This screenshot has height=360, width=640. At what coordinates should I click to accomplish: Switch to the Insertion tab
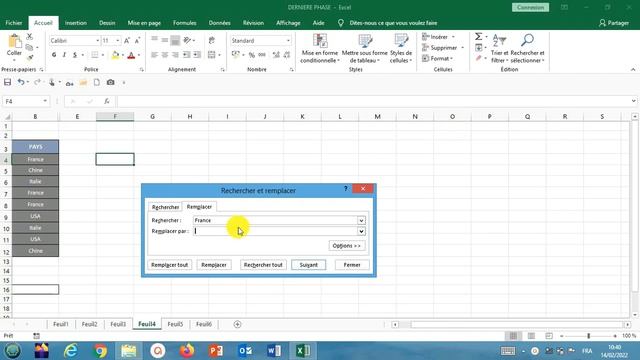76,23
